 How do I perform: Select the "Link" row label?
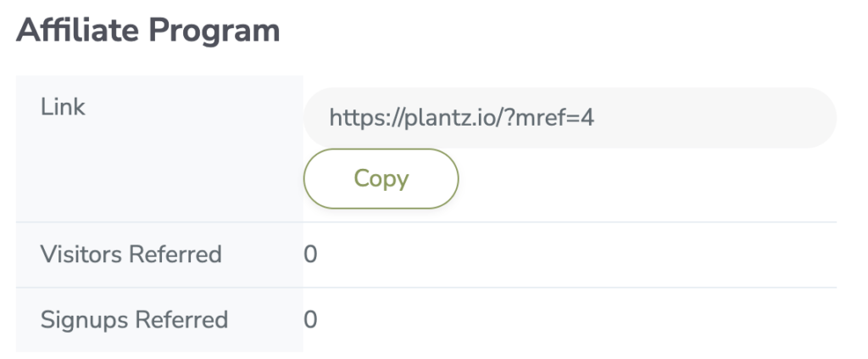coord(64,108)
